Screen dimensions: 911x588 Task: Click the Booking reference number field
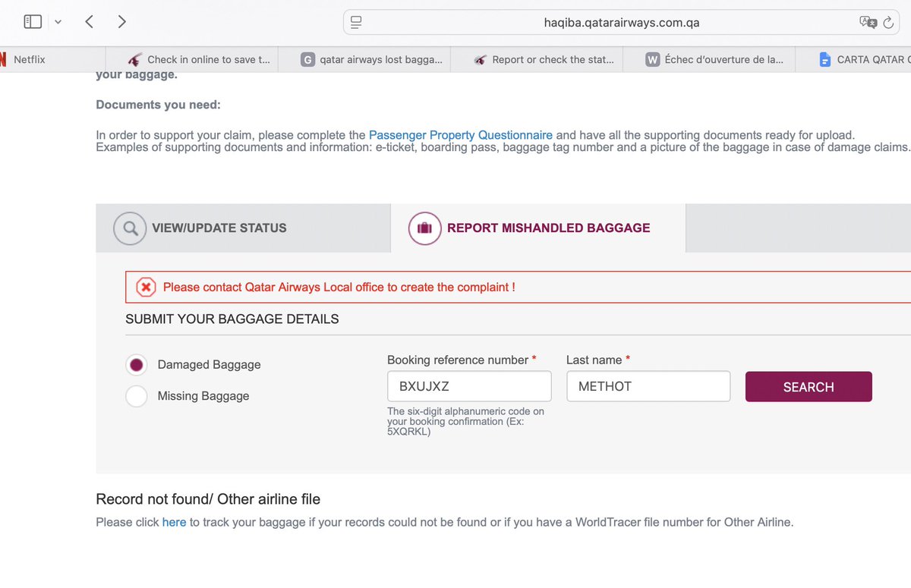point(469,386)
